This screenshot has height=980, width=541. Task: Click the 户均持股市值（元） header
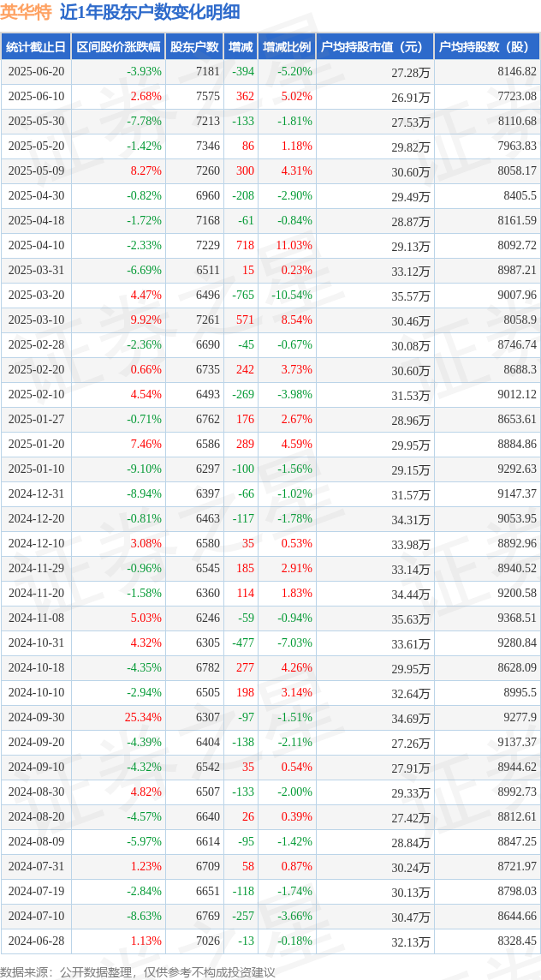[x=375, y=47]
